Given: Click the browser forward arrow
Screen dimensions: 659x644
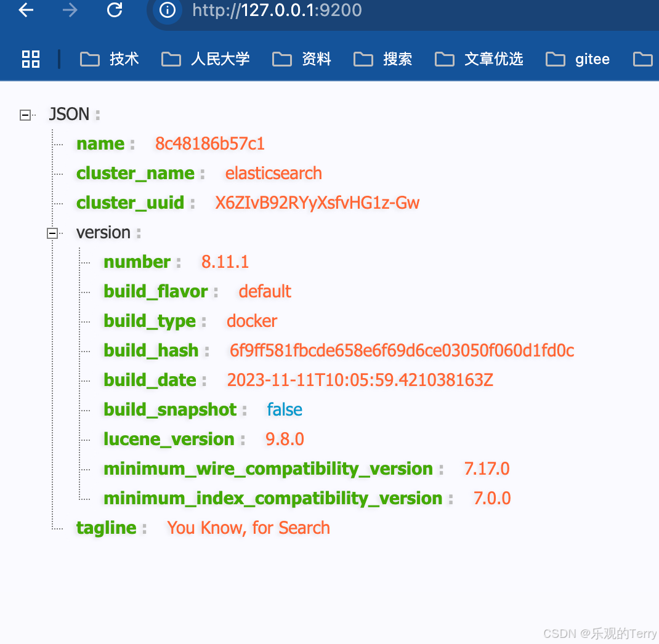Looking at the screenshot, I should tap(70, 10).
